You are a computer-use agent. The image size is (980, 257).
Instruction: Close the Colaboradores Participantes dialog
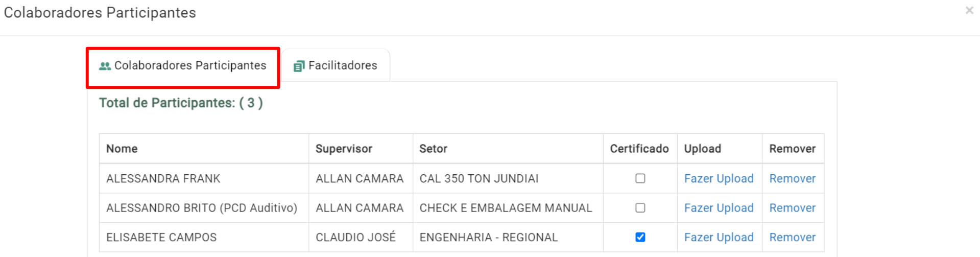pos(969,10)
